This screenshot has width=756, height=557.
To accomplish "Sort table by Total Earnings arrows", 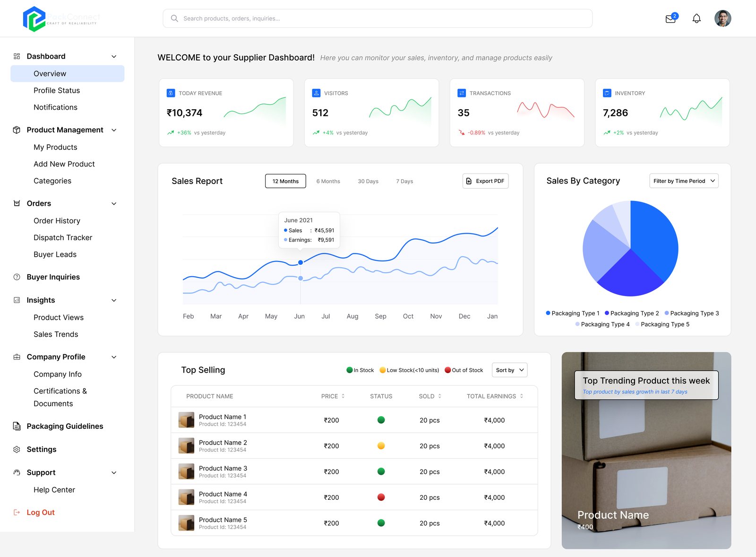I will coord(522,396).
